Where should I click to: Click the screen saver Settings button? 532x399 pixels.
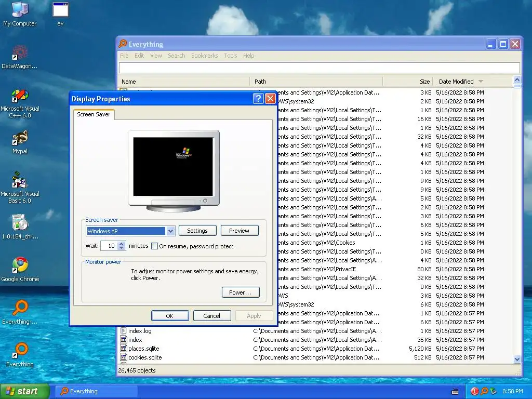coord(197,231)
